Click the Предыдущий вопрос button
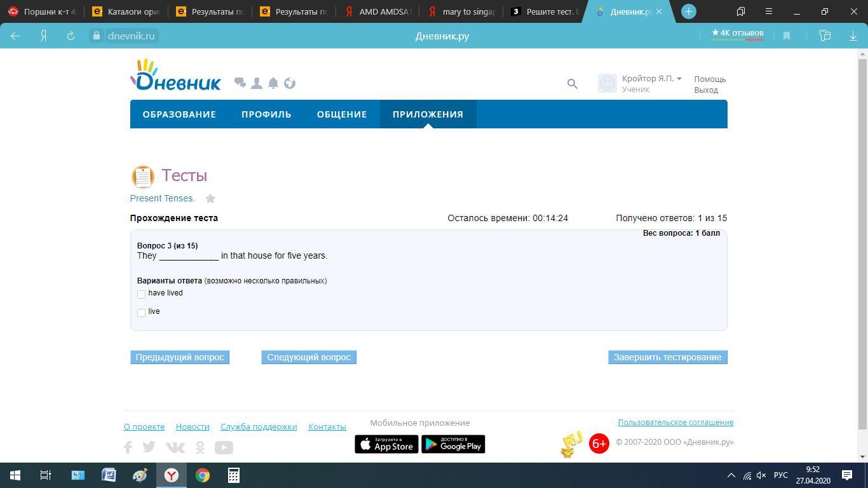 click(180, 357)
